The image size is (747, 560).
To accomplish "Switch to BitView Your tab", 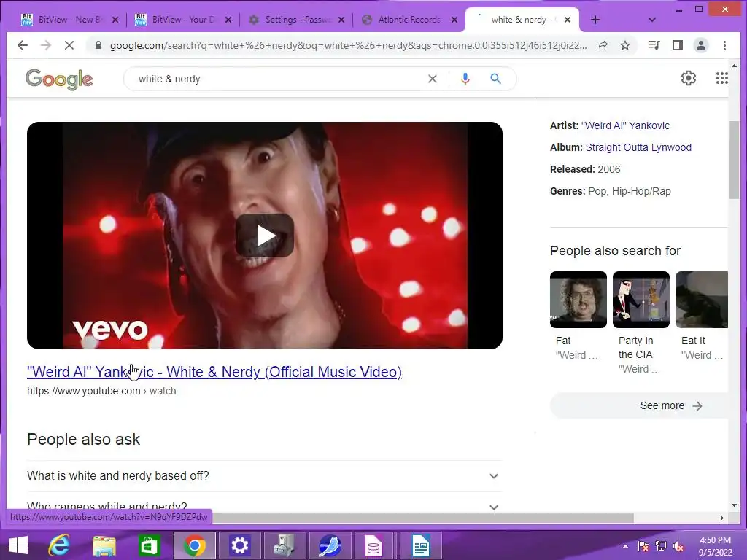I will coord(183,20).
